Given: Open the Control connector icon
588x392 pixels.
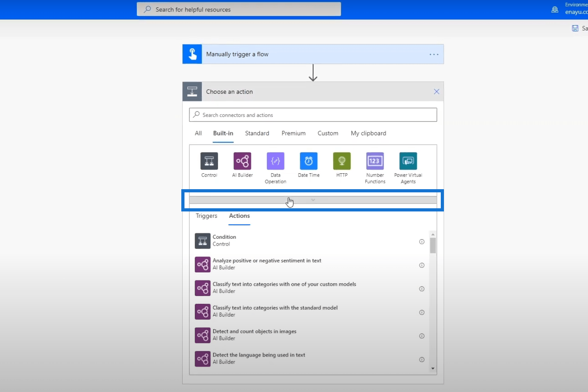Looking at the screenshot, I should [x=209, y=161].
